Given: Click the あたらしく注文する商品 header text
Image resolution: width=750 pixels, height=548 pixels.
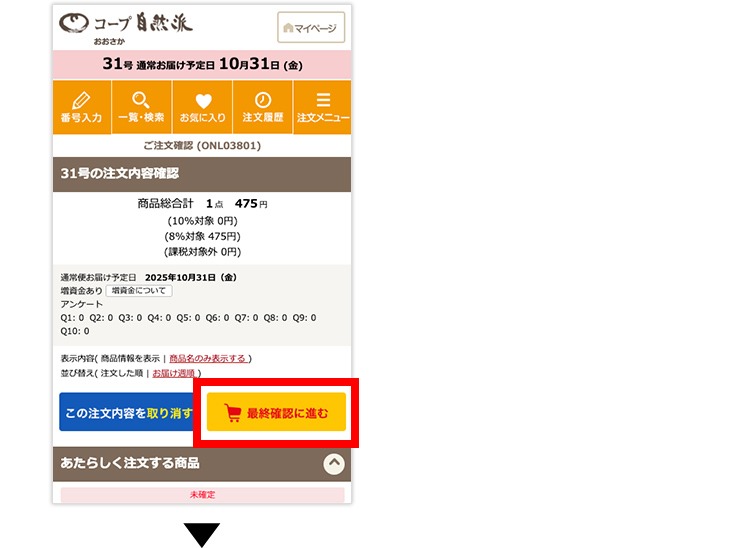Looking at the screenshot, I should [x=130, y=463].
